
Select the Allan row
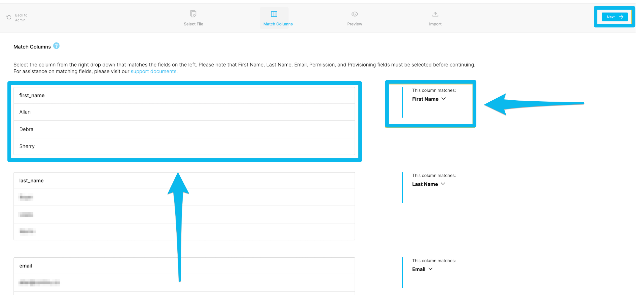(184, 112)
